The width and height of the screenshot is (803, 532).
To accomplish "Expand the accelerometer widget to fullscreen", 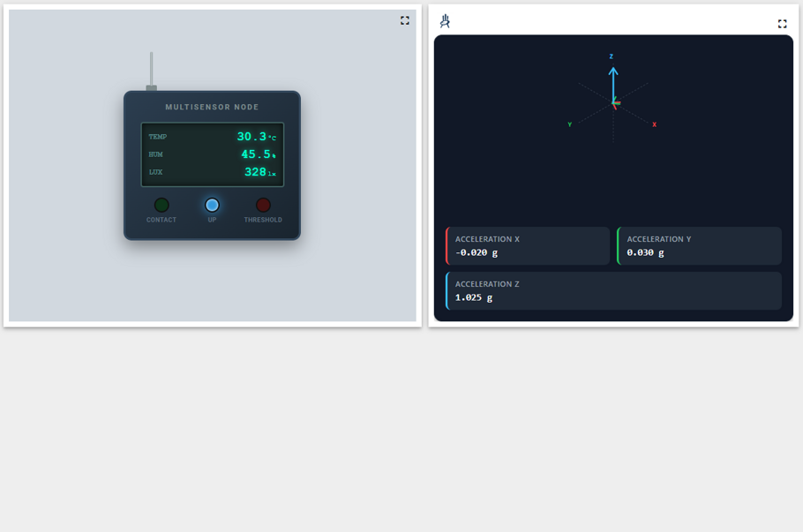I will (782, 24).
